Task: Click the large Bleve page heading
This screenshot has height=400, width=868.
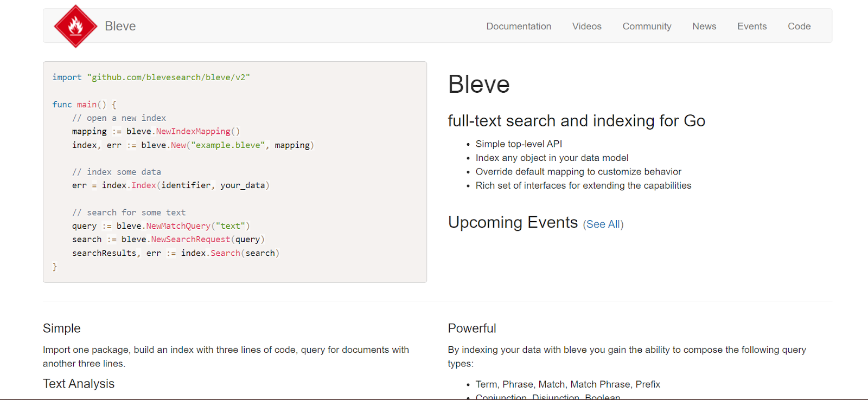Action: tap(479, 85)
